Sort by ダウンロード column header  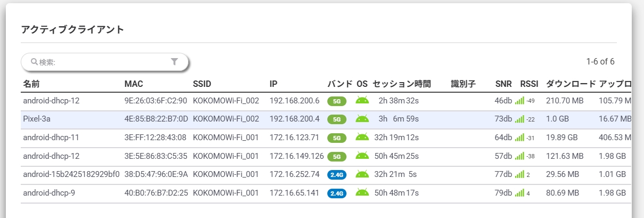click(x=571, y=84)
